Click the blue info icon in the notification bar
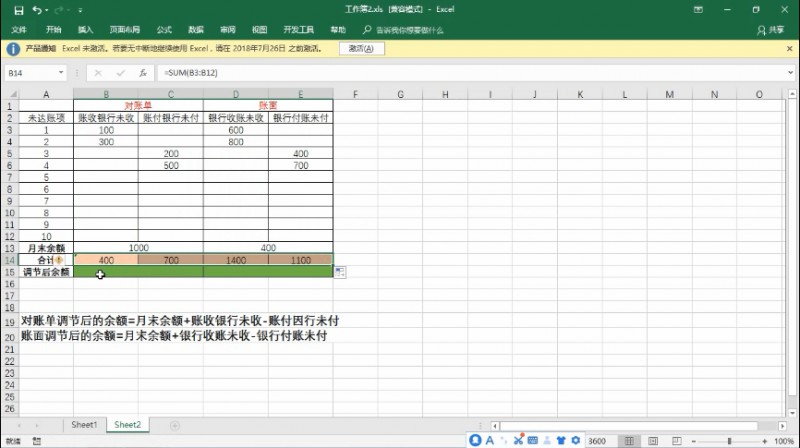800x448 pixels. click(x=13, y=49)
